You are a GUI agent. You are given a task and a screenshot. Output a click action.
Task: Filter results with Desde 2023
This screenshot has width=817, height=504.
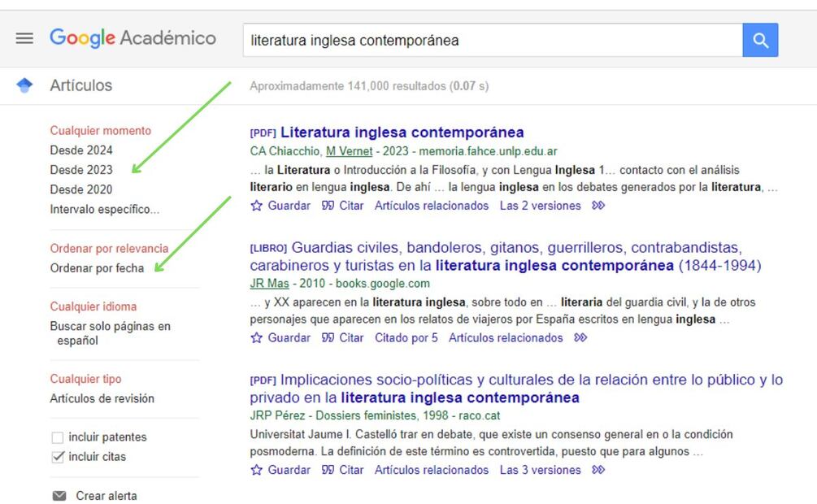(x=81, y=170)
